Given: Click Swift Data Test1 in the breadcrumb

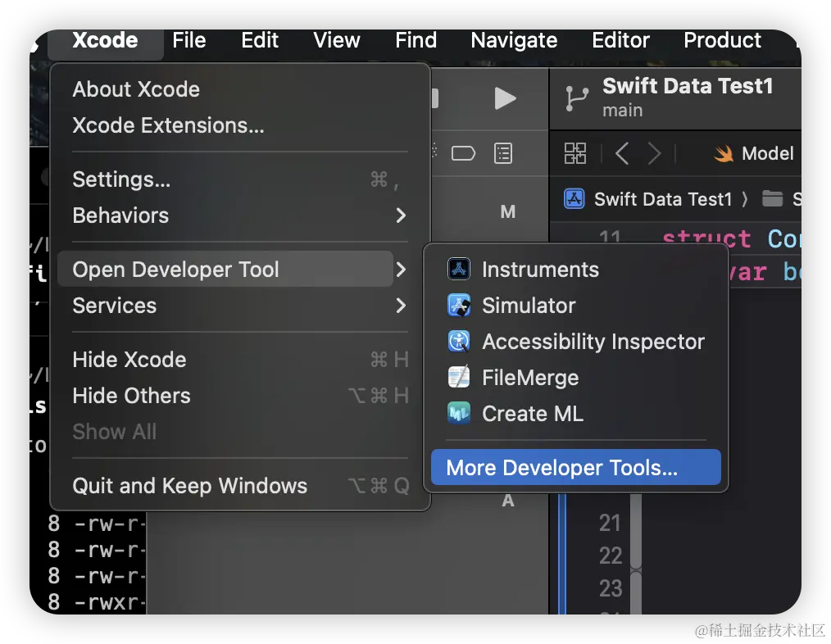Looking at the screenshot, I should pyautogui.click(x=662, y=199).
